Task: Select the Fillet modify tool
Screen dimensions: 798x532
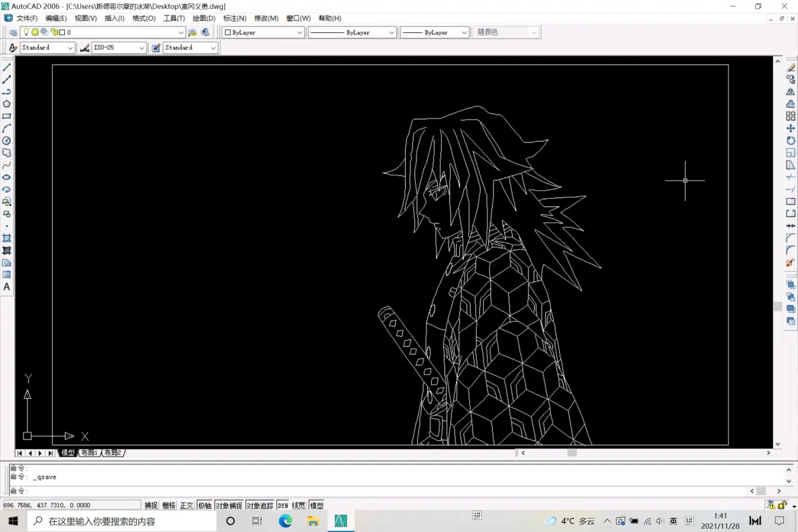Action: point(791,250)
